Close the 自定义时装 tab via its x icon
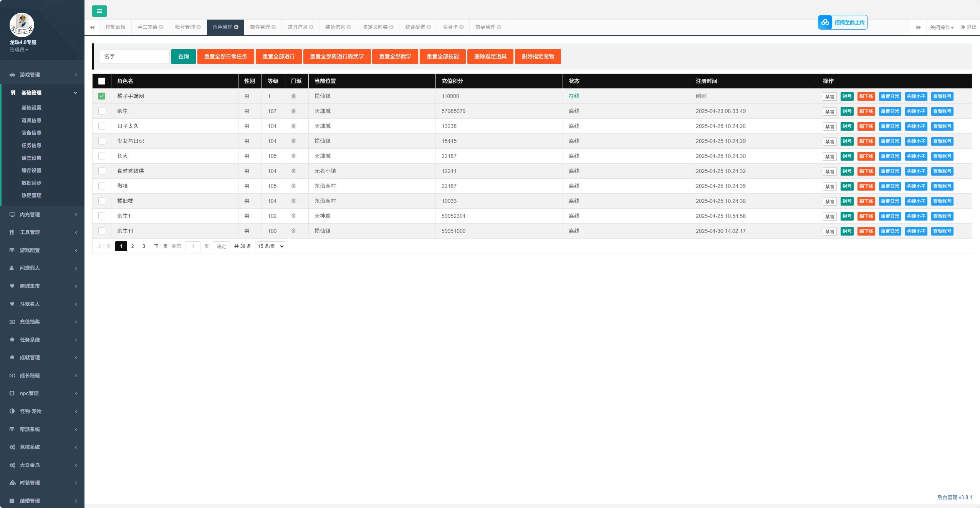Screen dimensions: 980x508 click(391, 27)
